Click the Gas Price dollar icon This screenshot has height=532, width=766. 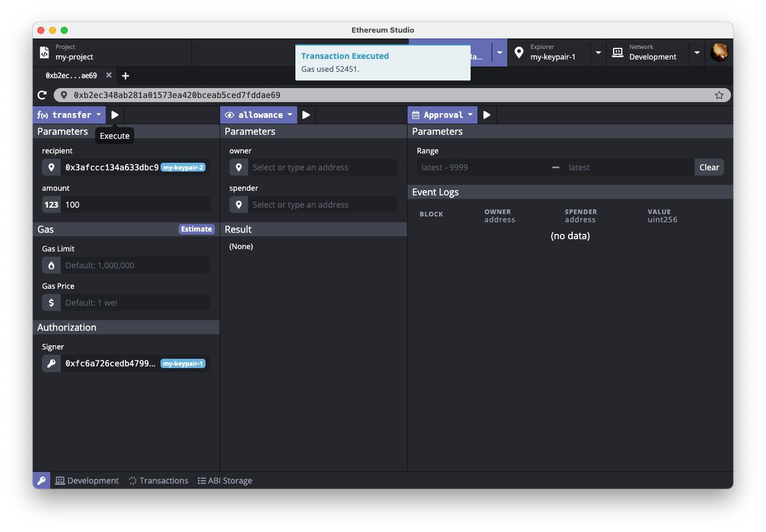coord(51,303)
